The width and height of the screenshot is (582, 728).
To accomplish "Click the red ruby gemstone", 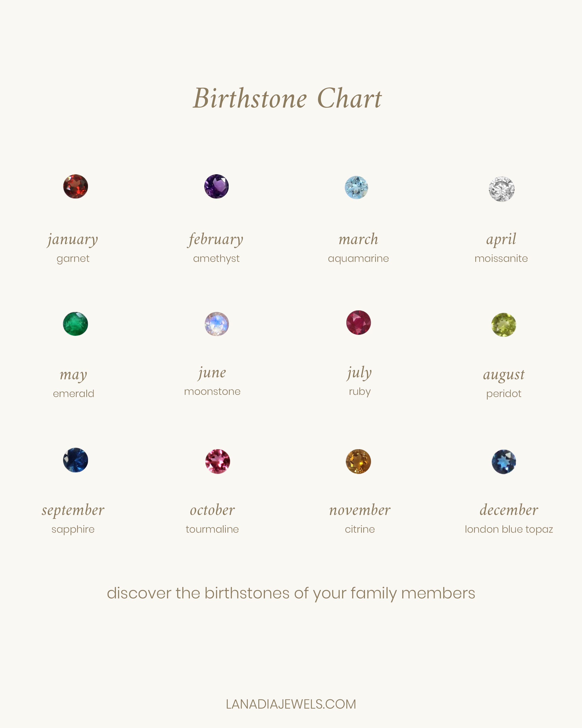I will [x=359, y=323].
